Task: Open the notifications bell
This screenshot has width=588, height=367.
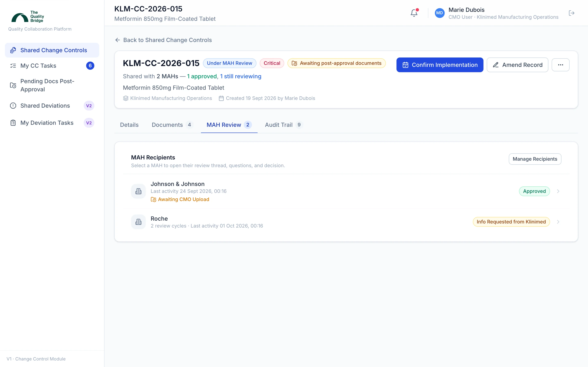Action: coord(414,13)
